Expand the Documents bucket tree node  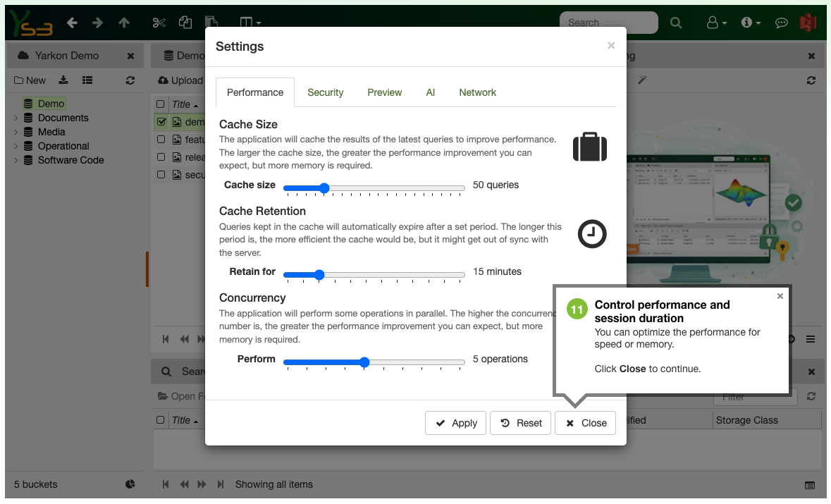point(16,118)
